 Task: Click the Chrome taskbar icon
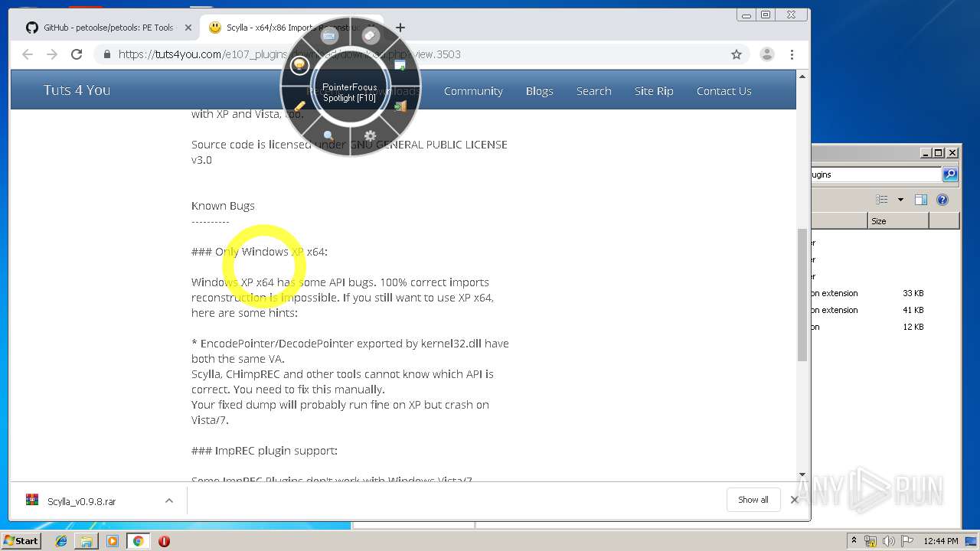click(138, 541)
